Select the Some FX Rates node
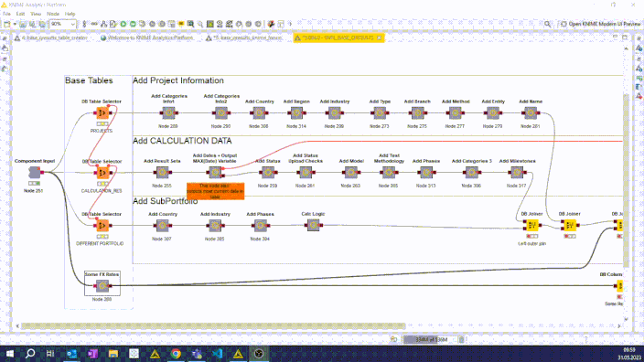644x362 pixels. tap(102, 285)
